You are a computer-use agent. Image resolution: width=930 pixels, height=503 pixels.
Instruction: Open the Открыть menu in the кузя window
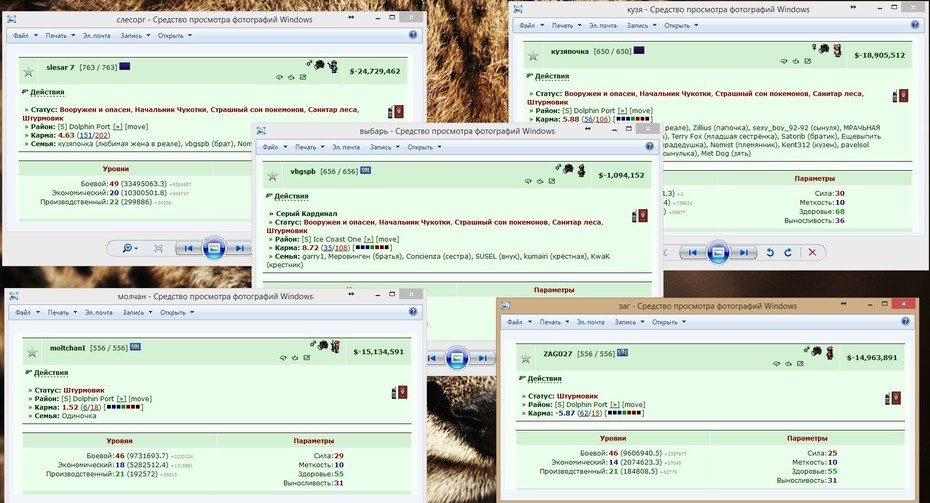tap(681, 26)
